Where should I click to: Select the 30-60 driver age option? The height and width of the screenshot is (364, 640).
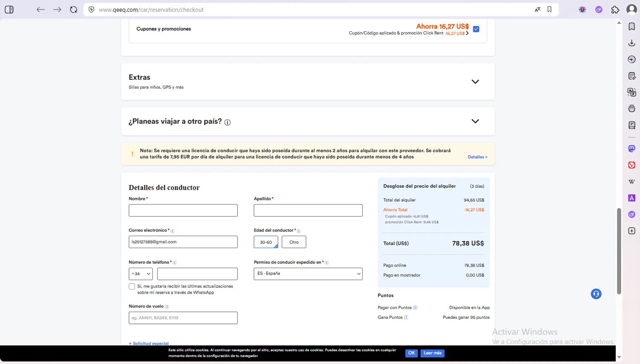(266, 242)
